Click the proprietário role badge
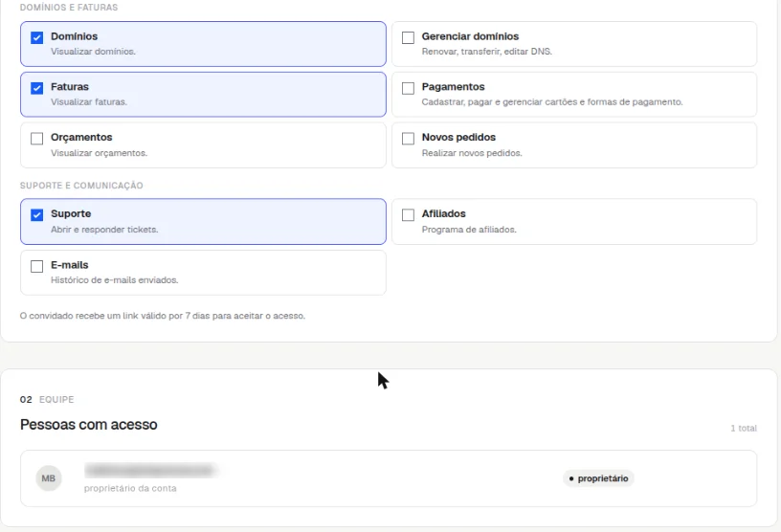This screenshot has height=532, width=781. pos(598,478)
